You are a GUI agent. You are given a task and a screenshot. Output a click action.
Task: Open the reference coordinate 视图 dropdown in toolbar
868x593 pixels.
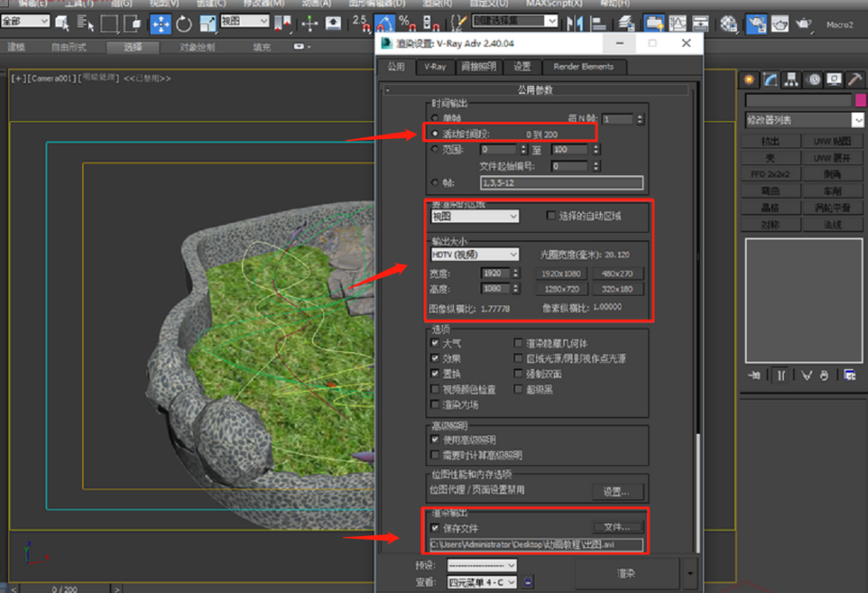(244, 21)
